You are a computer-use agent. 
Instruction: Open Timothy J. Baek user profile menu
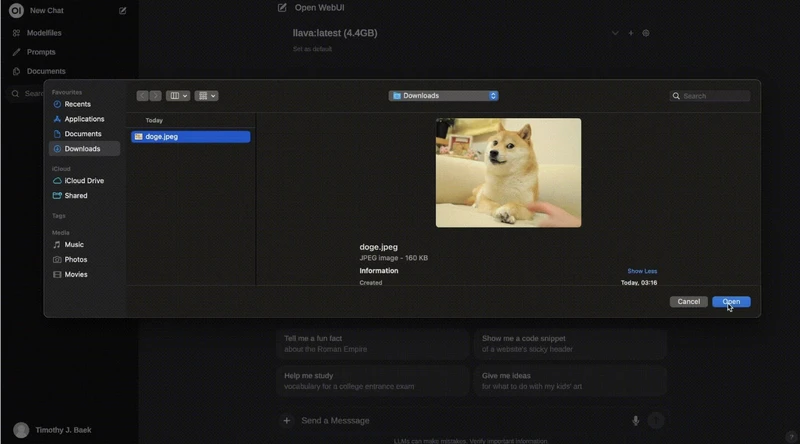53,430
